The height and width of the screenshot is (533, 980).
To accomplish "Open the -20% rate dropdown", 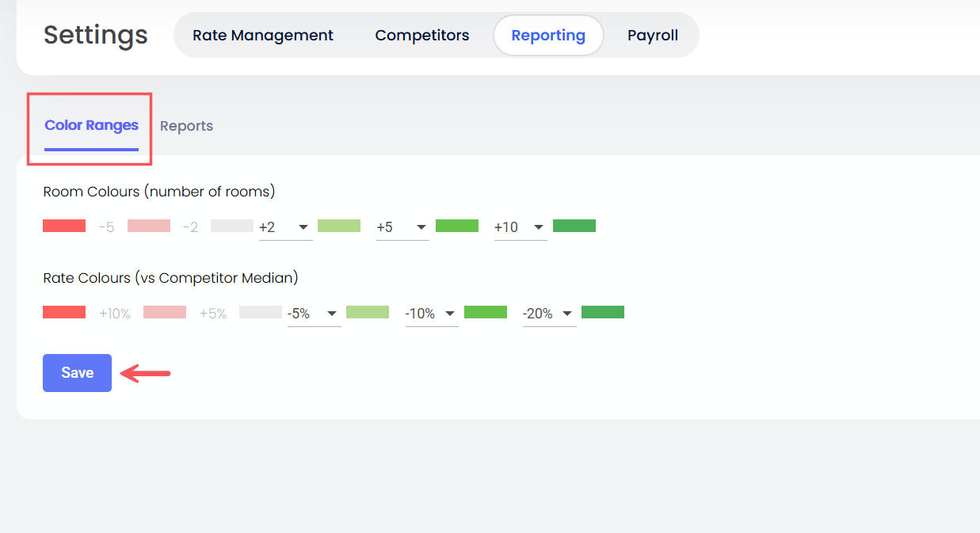I will (549, 314).
